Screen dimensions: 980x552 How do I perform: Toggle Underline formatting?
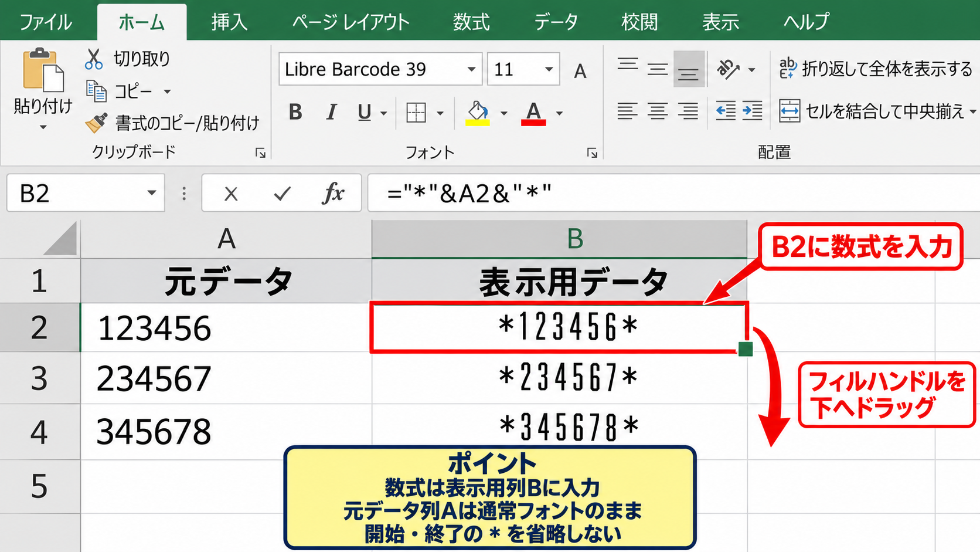coord(364,112)
